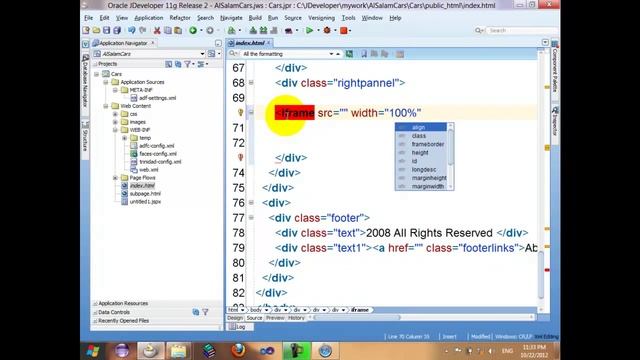Click the Data Controls filter funnel icon

[205, 312]
